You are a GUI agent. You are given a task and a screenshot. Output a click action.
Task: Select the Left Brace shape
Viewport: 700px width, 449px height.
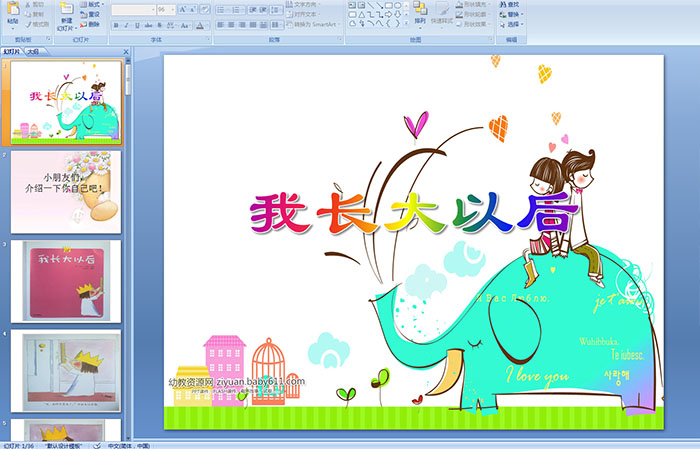389,24
